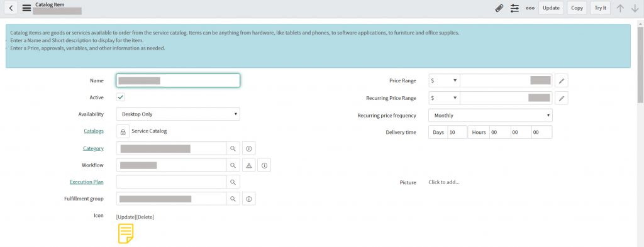Viewport: 644px width, 247px height.
Task: Click the Catalog Item header title
Action: (x=50, y=4)
